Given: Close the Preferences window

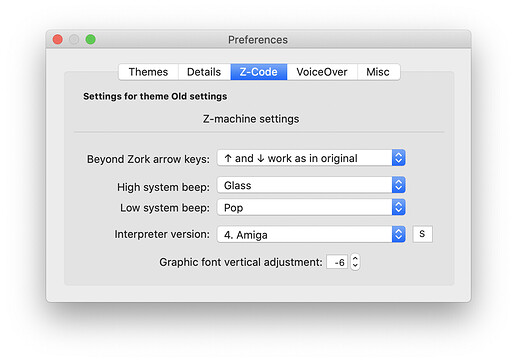Looking at the screenshot, I should click(58, 39).
